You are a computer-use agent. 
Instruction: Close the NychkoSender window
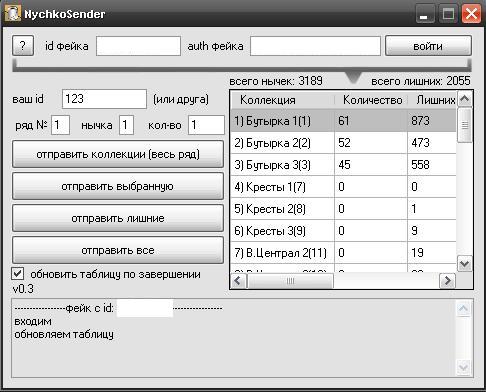[471, 14]
